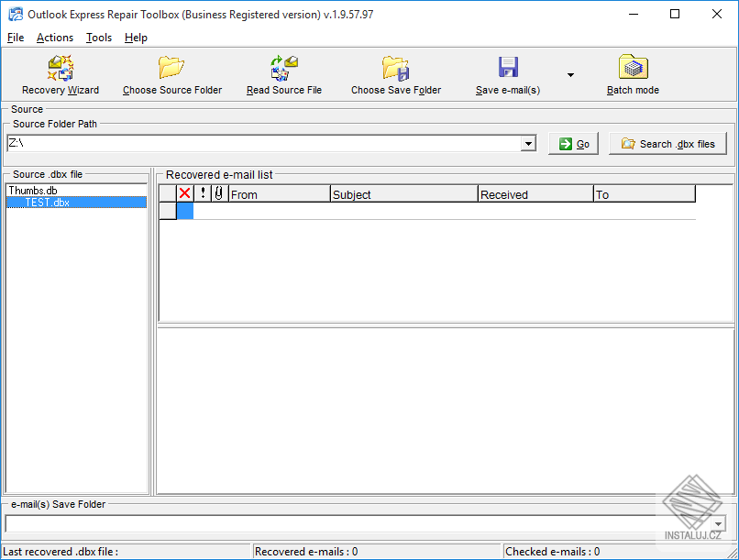Click the row header of first email row

click(x=168, y=211)
